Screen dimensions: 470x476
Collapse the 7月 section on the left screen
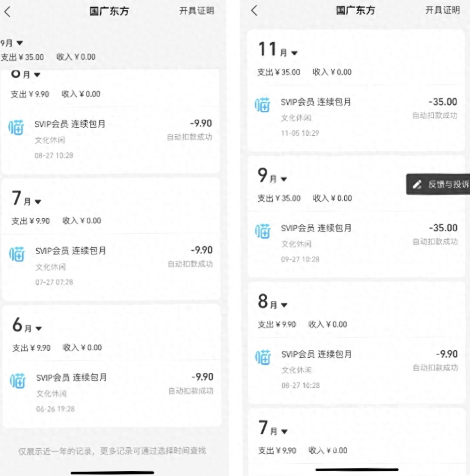click(38, 202)
